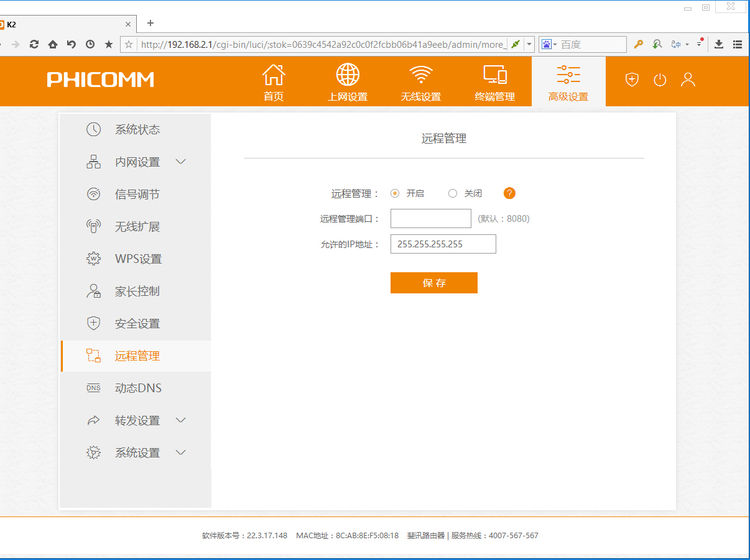Viewport: 750px width, 560px height.
Task: Open the user account icon
Action: click(x=688, y=80)
